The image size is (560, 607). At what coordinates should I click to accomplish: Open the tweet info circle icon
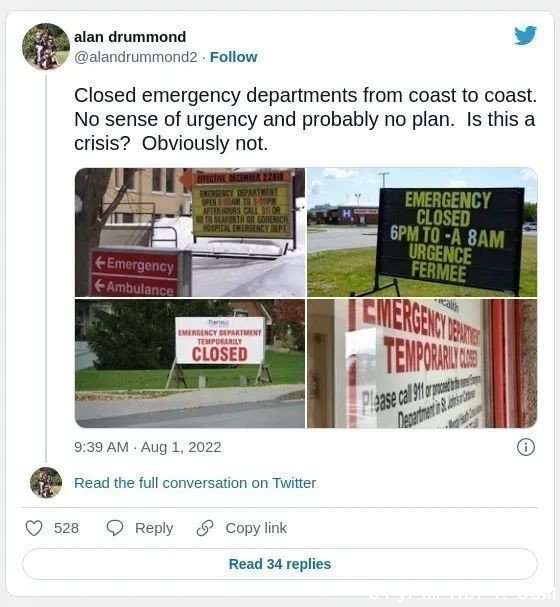pyautogui.click(x=526, y=447)
